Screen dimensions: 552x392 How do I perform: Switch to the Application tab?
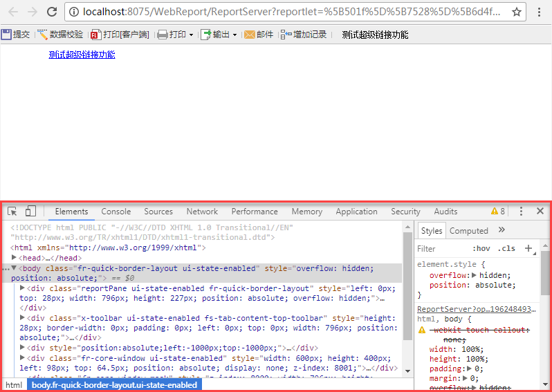(357, 212)
